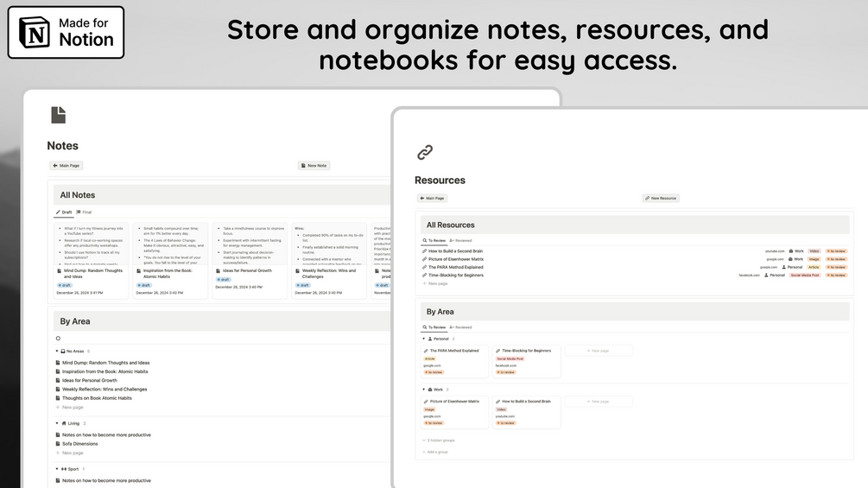Add New page card in Work group

[x=599, y=401]
